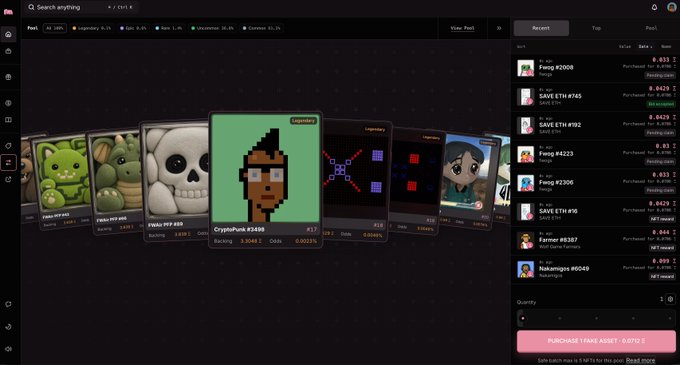Click the magnifier search icon
The height and width of the screenshot is (365, 680).
[x=31, y=7]
